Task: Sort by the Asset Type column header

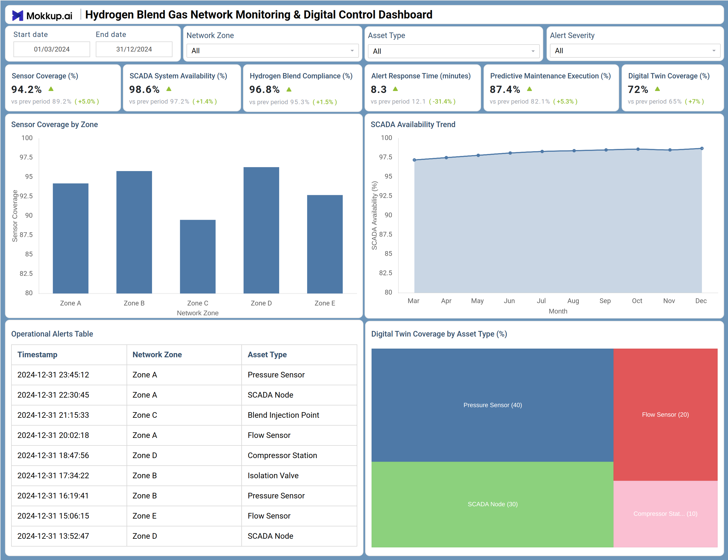Action: 299,355
